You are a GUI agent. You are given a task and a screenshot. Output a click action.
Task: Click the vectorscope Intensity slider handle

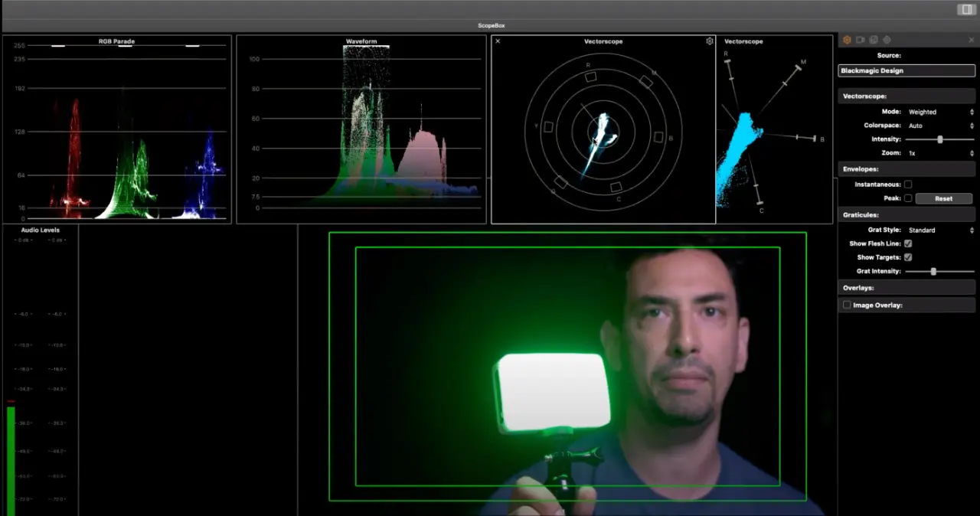[x=939, y=139]
